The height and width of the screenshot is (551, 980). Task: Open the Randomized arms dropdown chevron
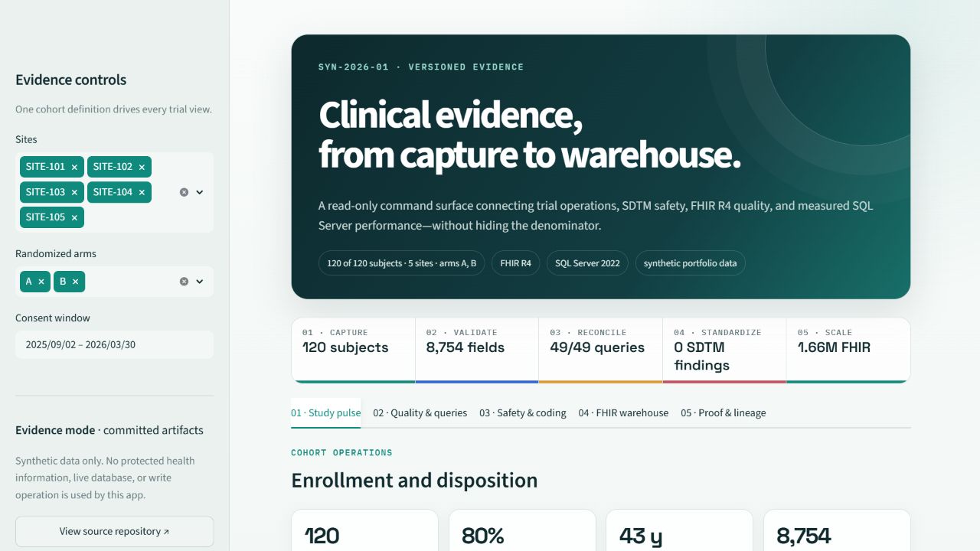coord(200,282)
